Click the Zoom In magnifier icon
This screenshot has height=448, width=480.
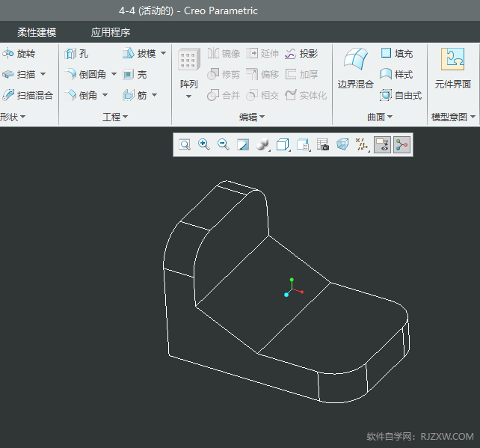point(203,145)
